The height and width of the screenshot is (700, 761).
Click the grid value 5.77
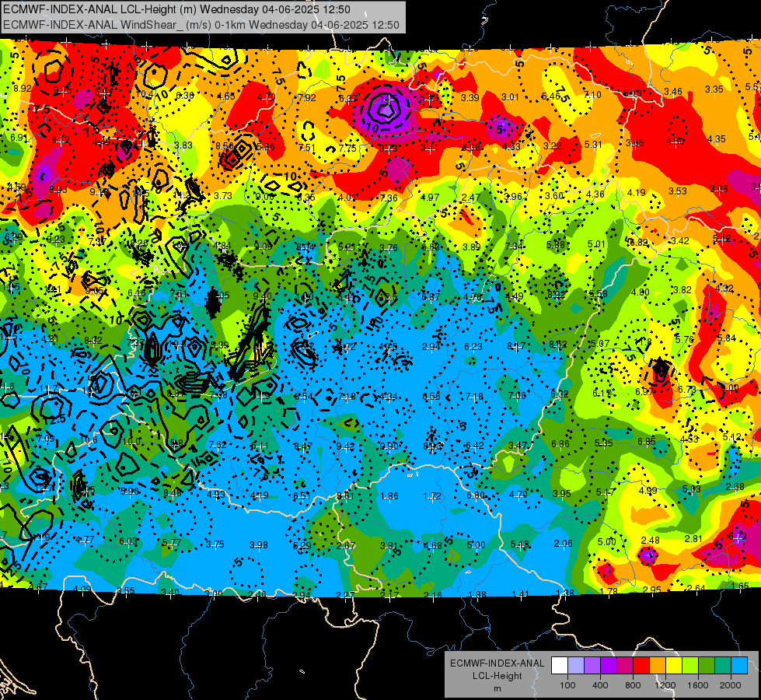coord(171,543)
